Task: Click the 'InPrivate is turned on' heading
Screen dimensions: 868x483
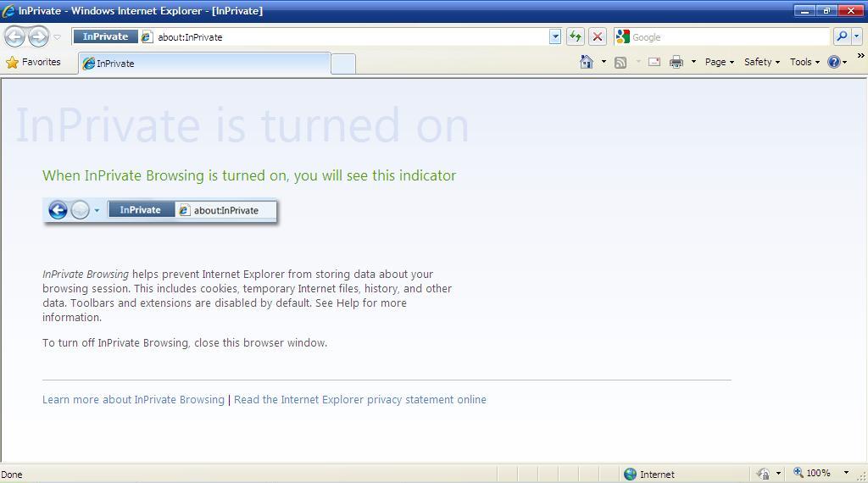Action: (x=242, y=125)
